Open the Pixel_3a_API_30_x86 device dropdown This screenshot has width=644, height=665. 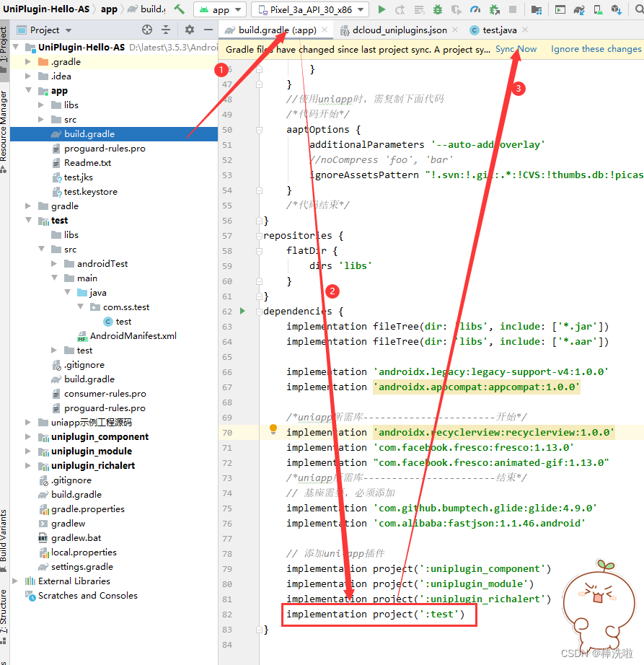[310, 10]
